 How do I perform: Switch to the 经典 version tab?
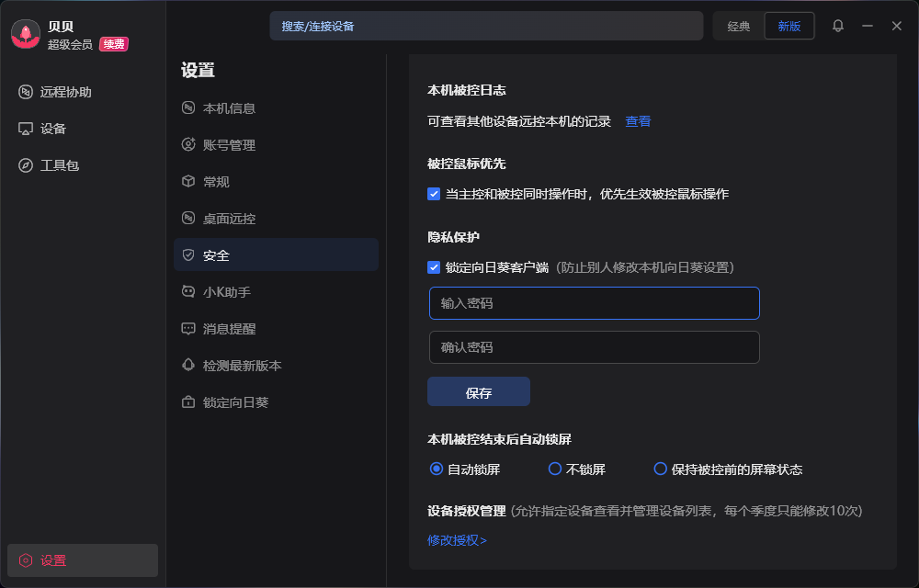tap(739, 26)
